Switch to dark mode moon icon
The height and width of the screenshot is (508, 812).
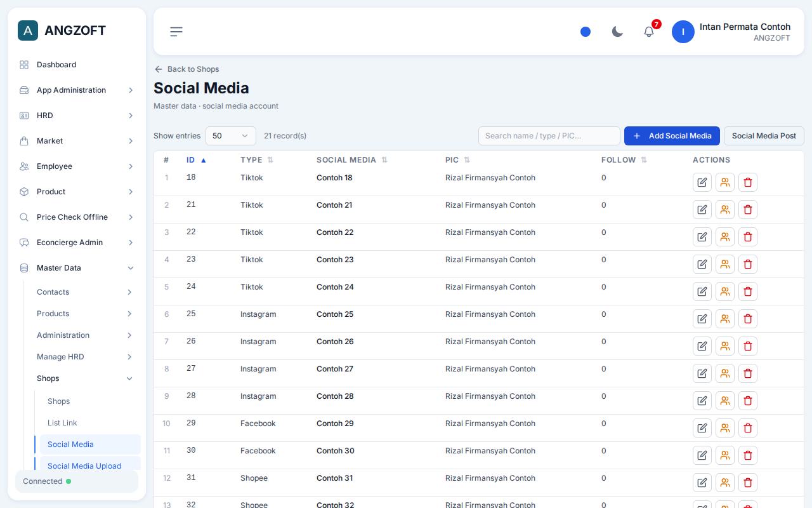617,32
